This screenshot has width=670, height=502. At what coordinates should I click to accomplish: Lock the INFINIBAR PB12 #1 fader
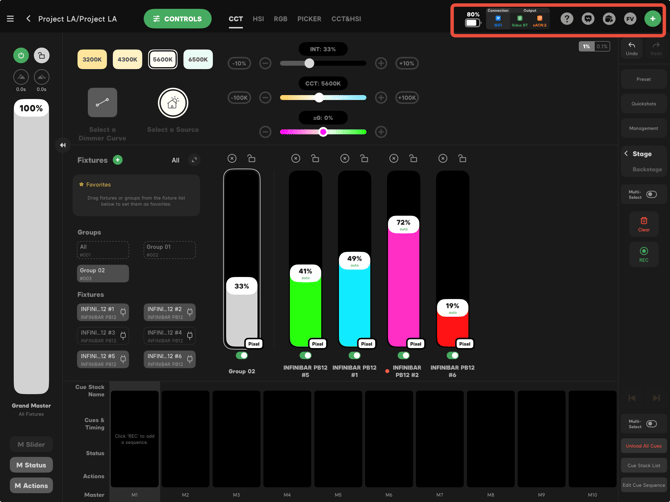pyautogui.click(x=364, y=159)
